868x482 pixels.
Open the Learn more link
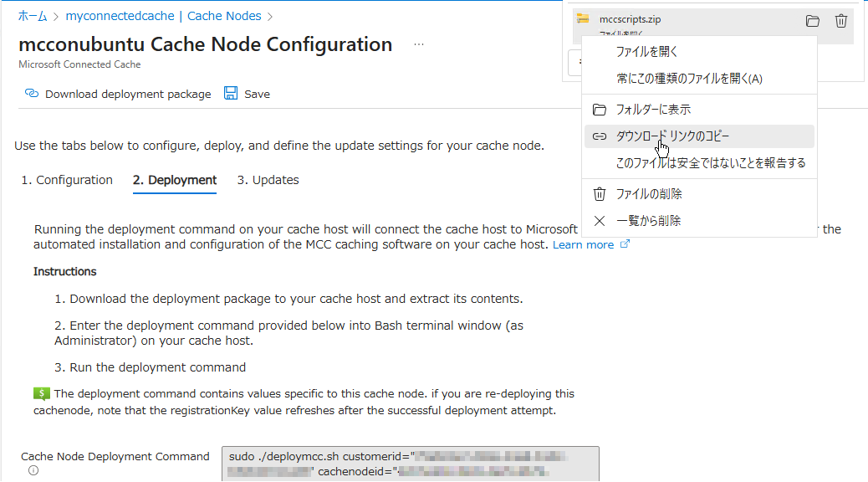[583, 244]
